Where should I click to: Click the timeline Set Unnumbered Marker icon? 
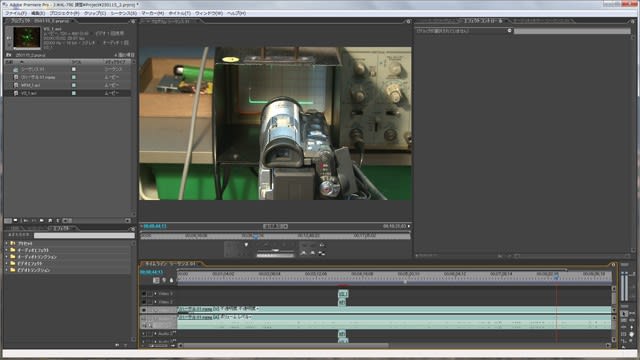pyautogui.click(x=171, y=280)
